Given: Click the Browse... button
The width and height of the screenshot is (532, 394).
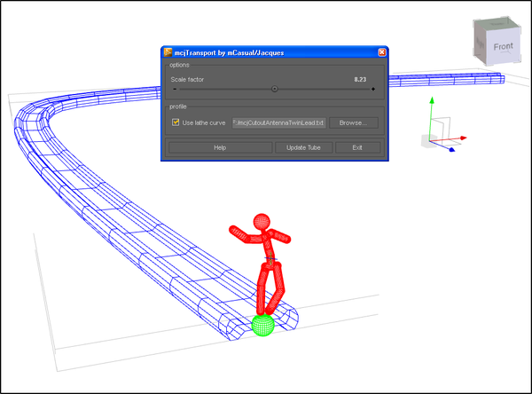Looking at the screenshot, I should pyautogui.click(x=353, y=122).
